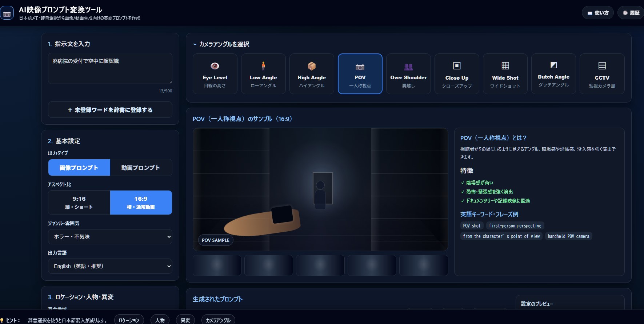Click 未登録ワードを辞書に登録する button
Viewport: 644px width, 324px height.
click(x=110, y=110)
